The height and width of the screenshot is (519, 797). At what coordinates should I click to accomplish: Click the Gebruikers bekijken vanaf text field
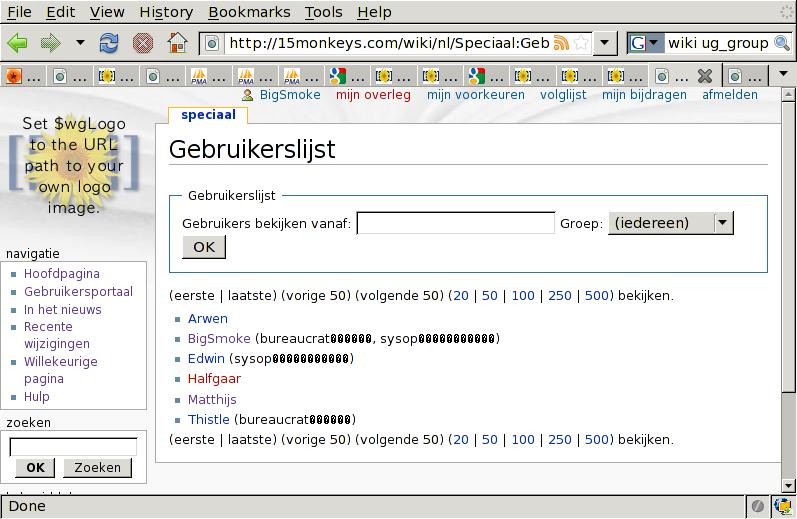pos(455,223)
